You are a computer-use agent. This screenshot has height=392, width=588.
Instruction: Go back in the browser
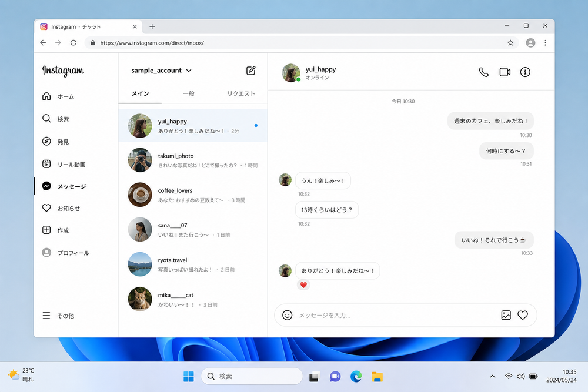[43, 43]
